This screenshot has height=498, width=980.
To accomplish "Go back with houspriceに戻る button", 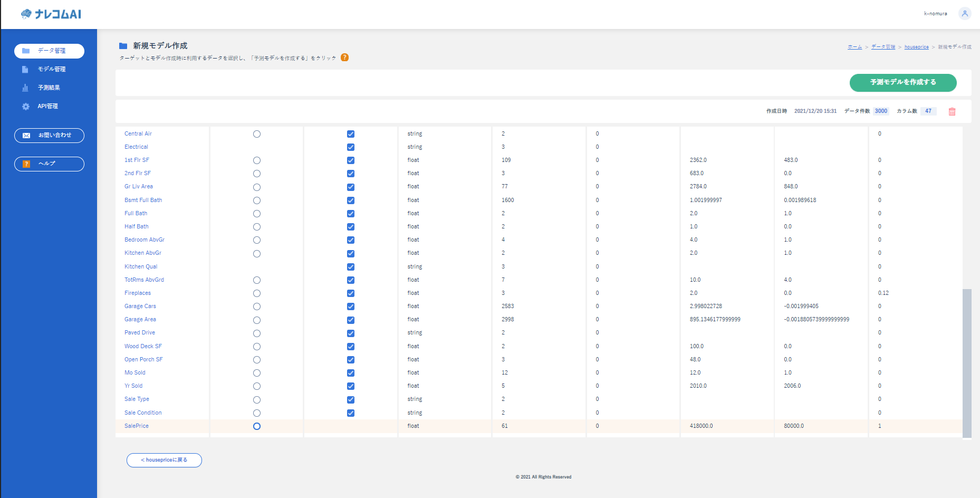I will tap(164, 460).
